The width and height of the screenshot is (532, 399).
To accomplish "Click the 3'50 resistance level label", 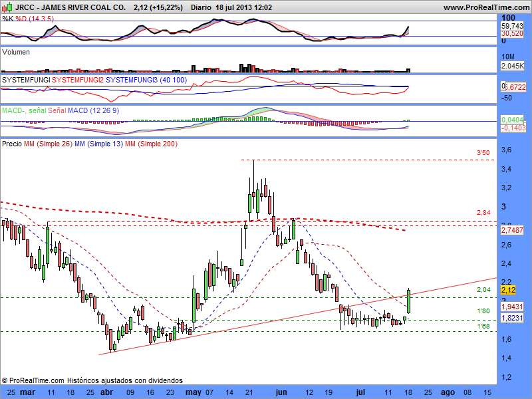I will pyautogui.click(x=483, y=153).
